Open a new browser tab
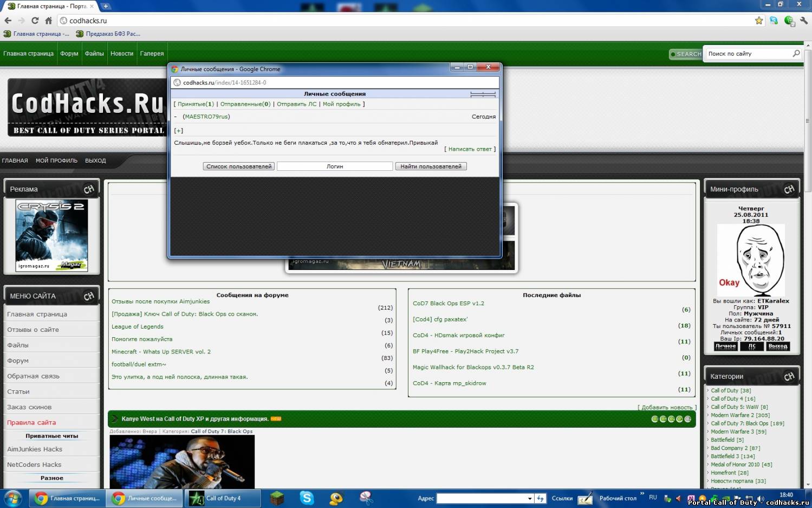Viewport: 812px width, 508px height. [x=106, y=6]
